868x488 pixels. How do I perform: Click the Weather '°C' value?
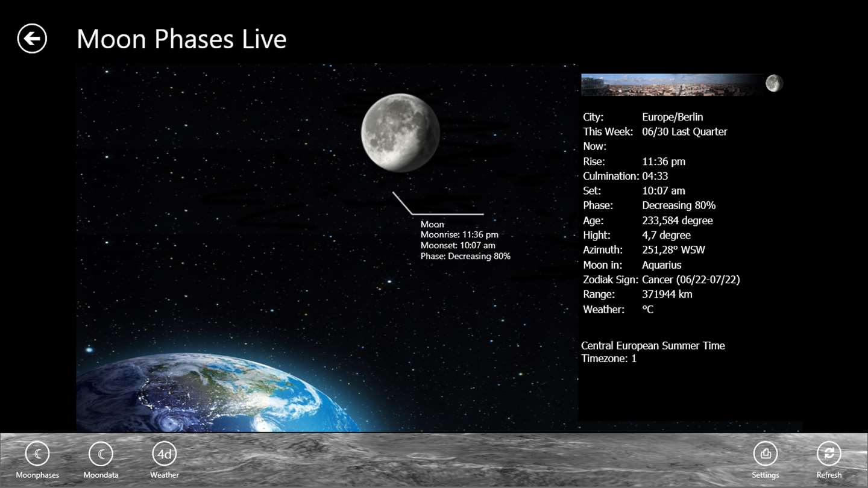648,309
